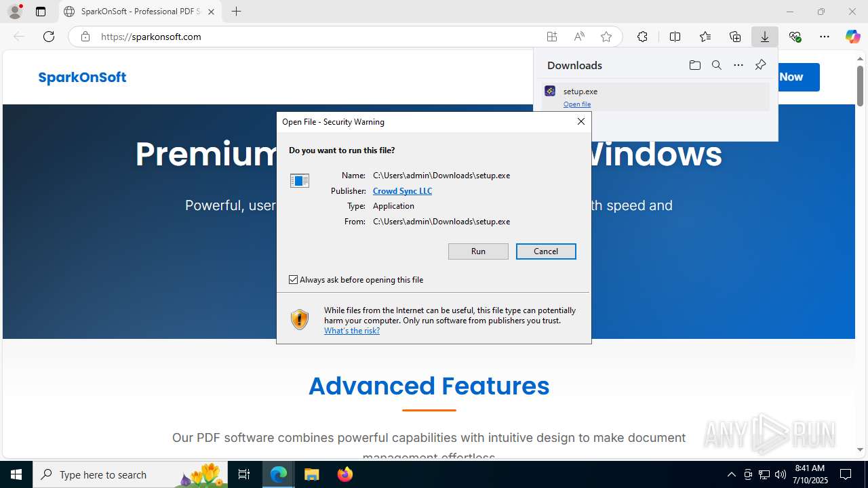This screenshot has height=488, width=868.
Task: Open the What's the risk? link
Action: 352,331
